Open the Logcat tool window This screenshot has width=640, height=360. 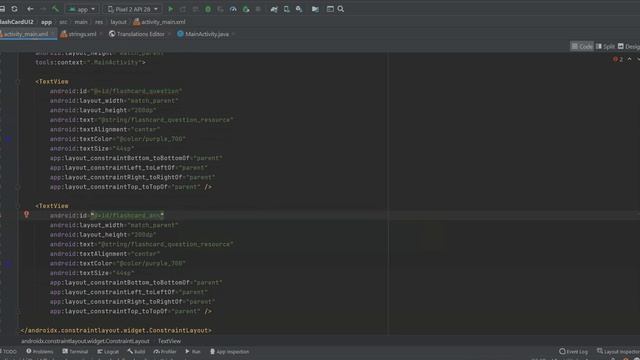[108, 351]
